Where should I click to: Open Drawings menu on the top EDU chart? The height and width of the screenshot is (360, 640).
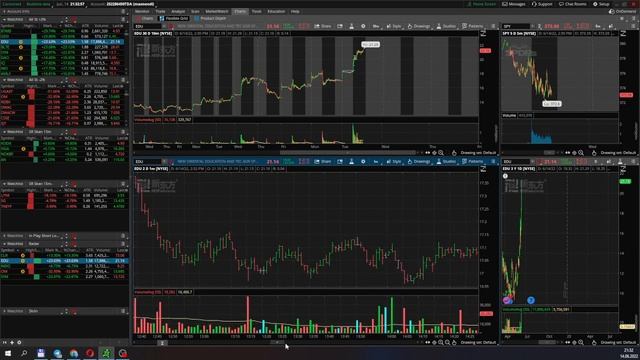pos(419,26)
